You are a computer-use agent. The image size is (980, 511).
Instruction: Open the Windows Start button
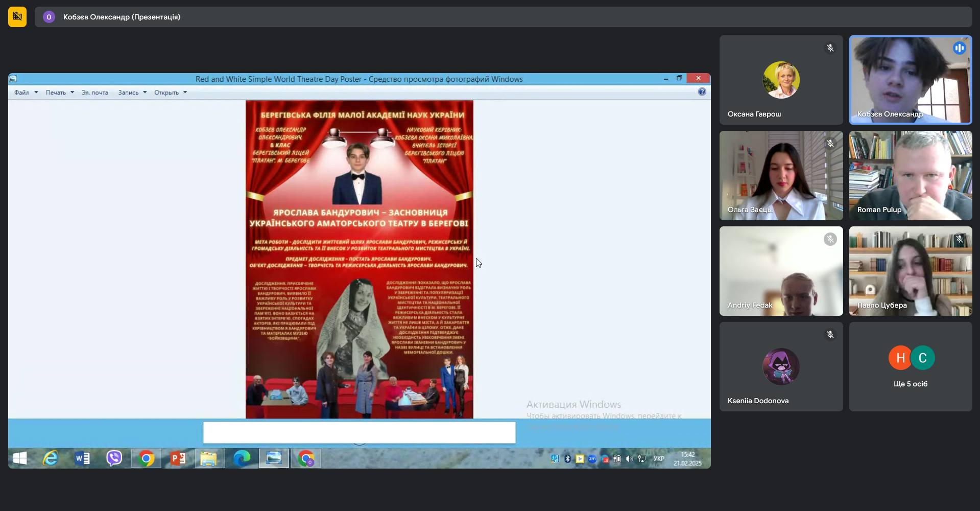tap(20, 459)
